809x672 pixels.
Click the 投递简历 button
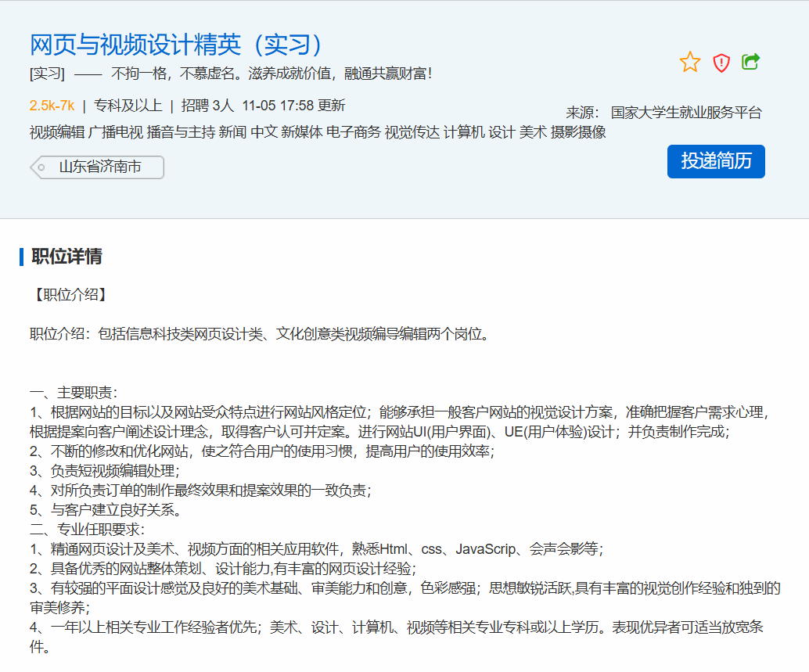[716, 161]
